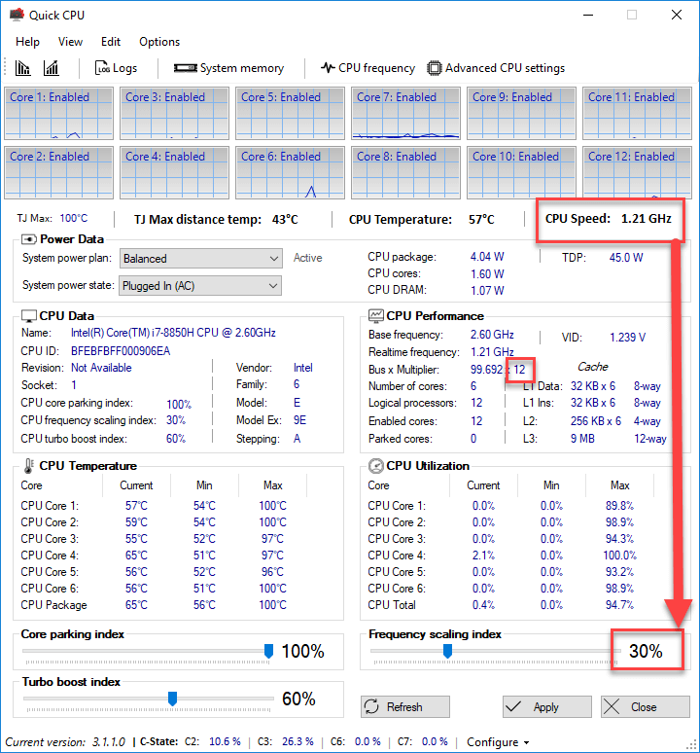Open the Configure dropdown in status bar
The image size is (700, 753).
click(498, 742)
